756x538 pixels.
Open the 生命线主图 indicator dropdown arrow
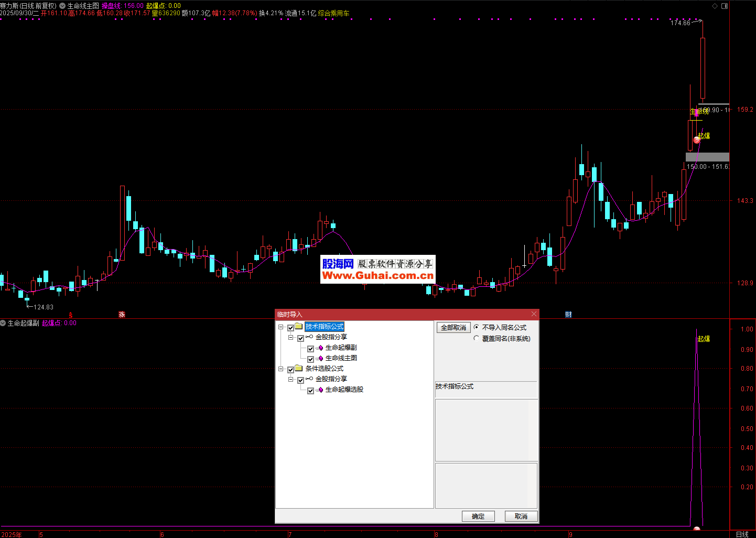(62, 6)
